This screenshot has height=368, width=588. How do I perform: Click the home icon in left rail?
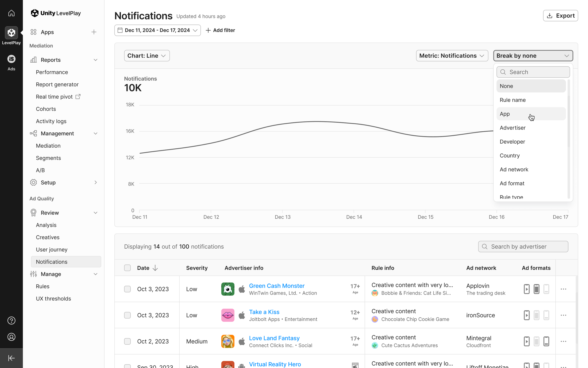(11, 13)
